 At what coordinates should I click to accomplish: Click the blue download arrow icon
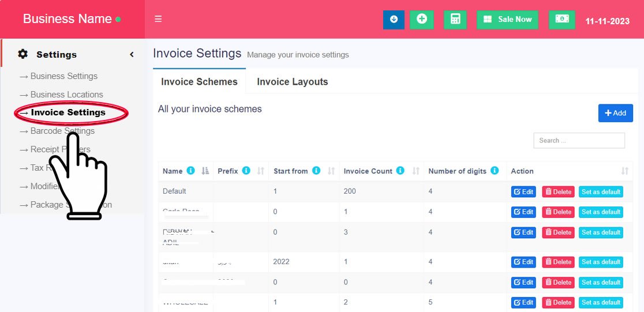pos(394,19)
